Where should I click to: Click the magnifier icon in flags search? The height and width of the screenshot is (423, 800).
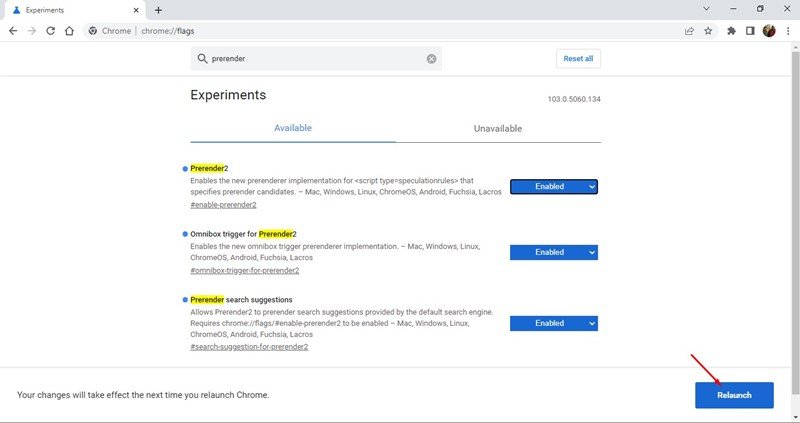tap(202, 59)
